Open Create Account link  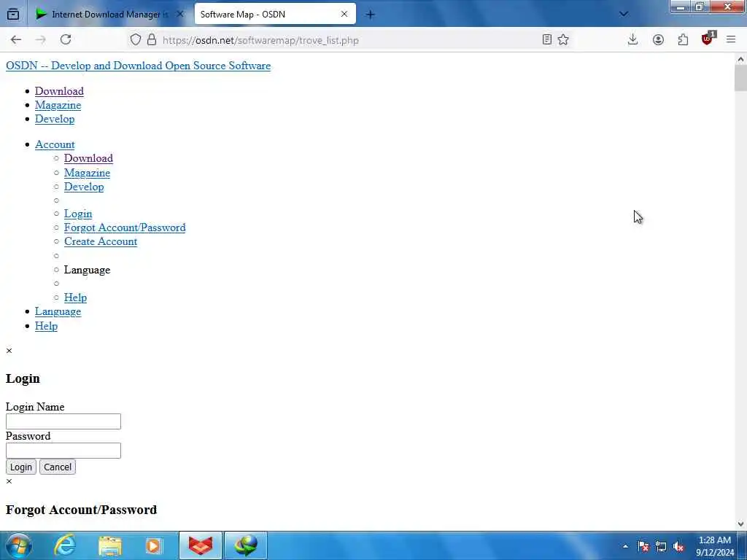pos(101,241)
